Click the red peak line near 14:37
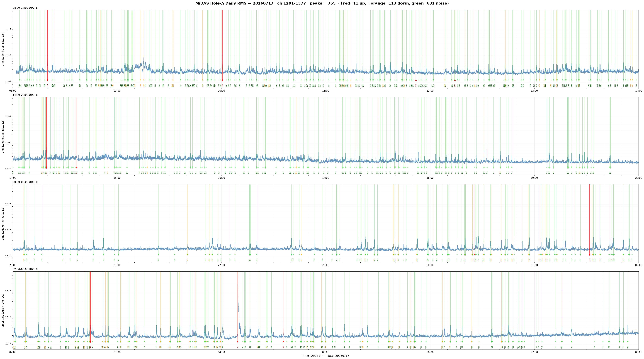Viewport: 644px width, 359px height. pyautogui.click(x=77, y=133)
